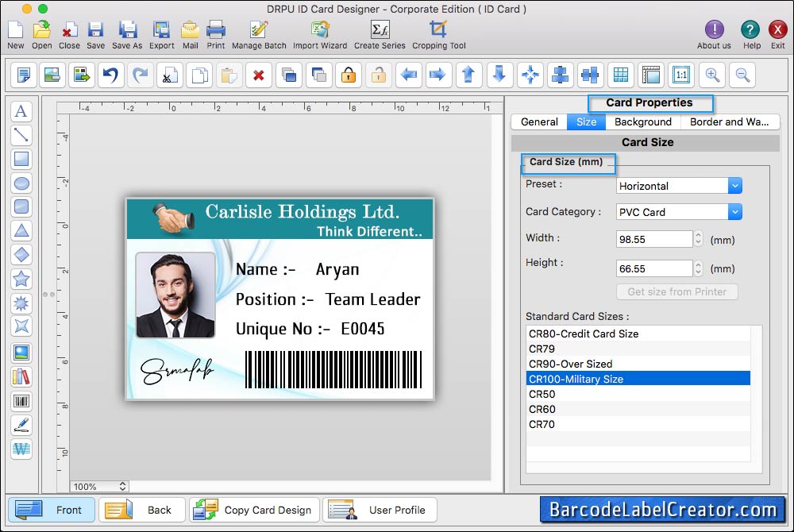This screenshot has width=794, height=532.
Task: Open the Preset Horizontal dropdown
Action: (679, 186)
